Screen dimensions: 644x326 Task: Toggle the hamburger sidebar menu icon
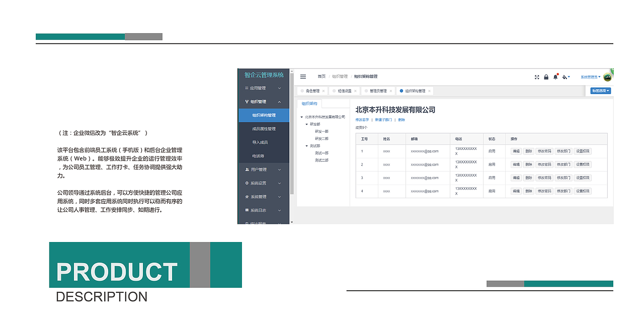click(303, 76)
